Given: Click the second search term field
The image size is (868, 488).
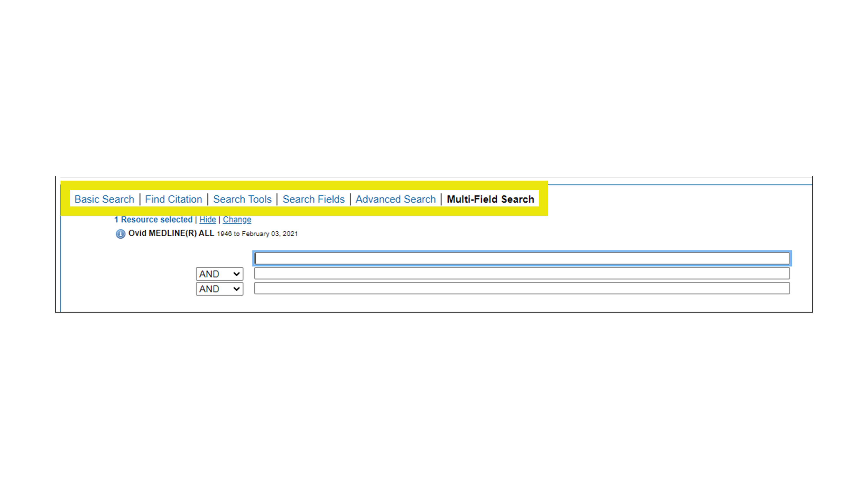Looking at the screenshot, I should click(522, 273).
